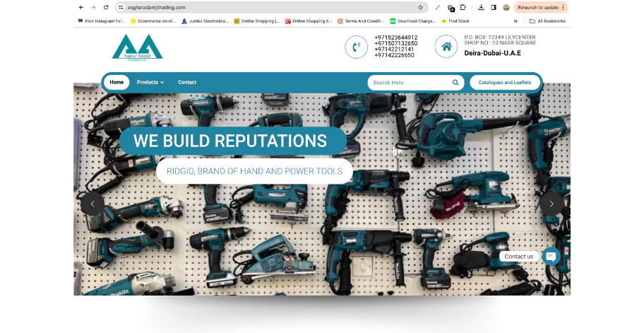Viewport: 644px width, 333px height.
Task: Open the browser downloads icon
Action: point(481,7)
